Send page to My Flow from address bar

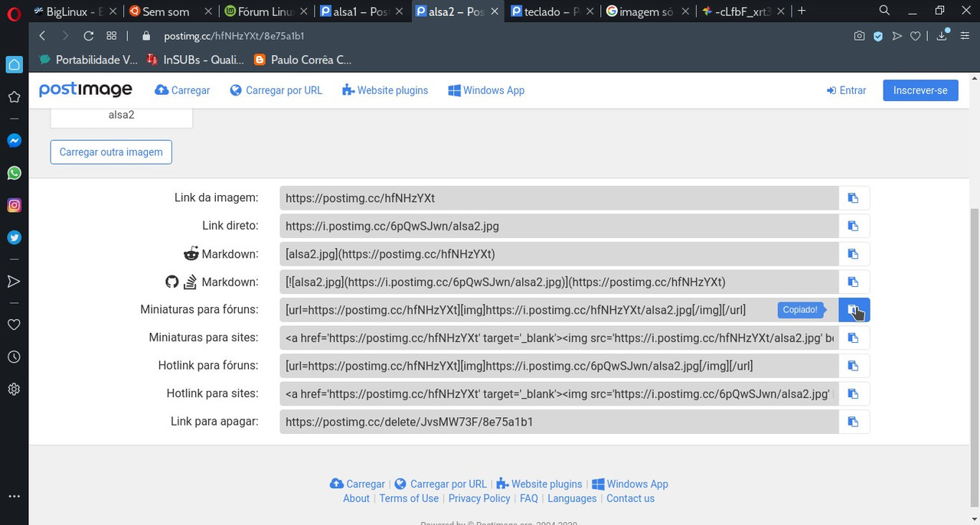pyautogui.click(x=897, y=36)
